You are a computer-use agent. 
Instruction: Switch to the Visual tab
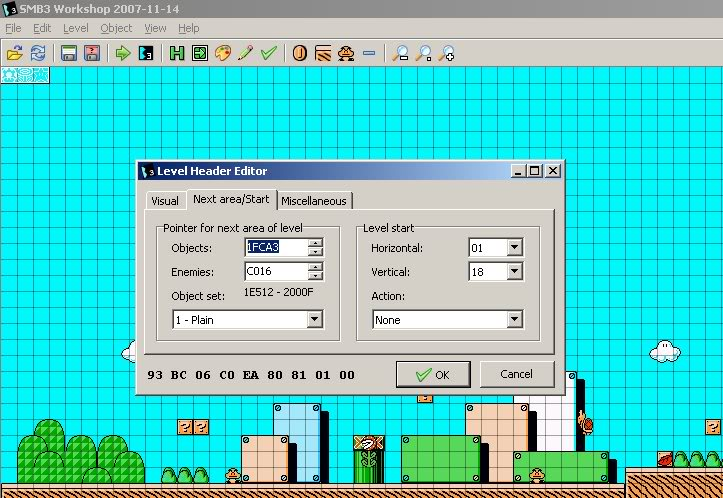(x=165, y=201)
